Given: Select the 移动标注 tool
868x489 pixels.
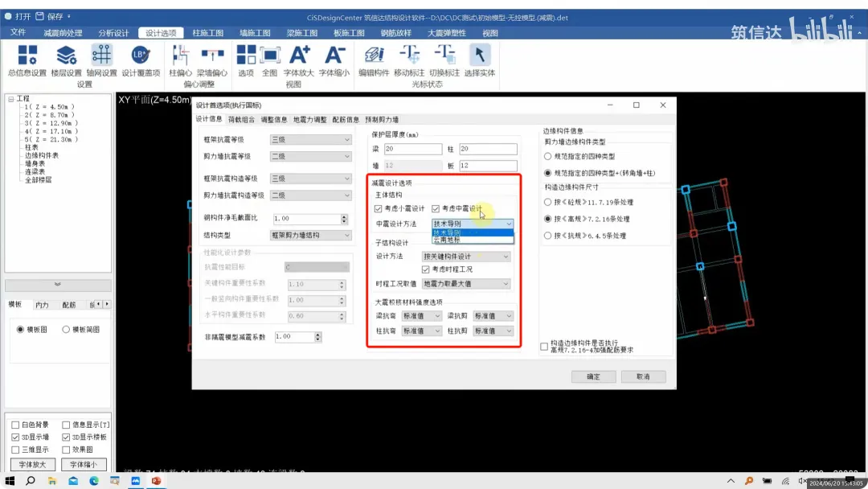Looking at the screenshot, I should (409, 61).
